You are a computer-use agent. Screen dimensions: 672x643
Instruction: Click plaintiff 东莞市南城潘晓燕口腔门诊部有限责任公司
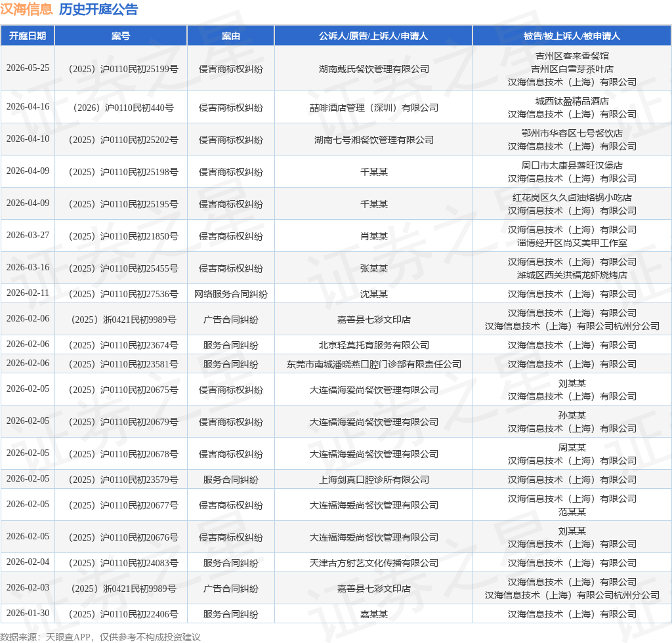373,364
